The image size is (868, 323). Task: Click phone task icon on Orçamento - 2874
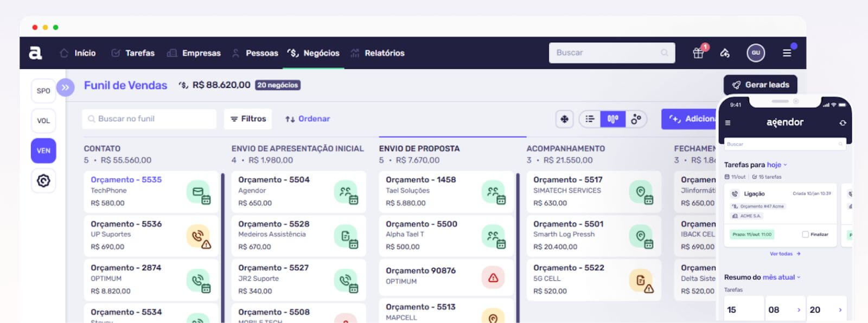(x=199, y=281)
